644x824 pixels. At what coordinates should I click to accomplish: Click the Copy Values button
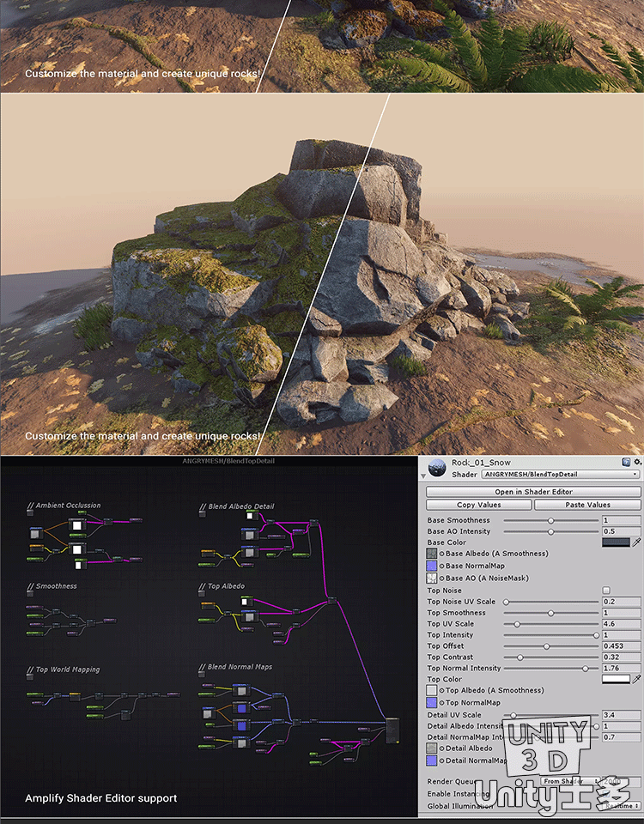[478, 505]
